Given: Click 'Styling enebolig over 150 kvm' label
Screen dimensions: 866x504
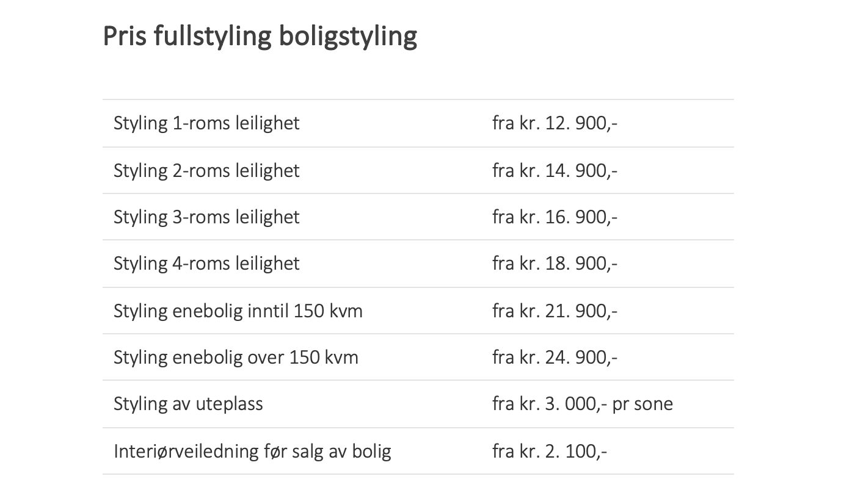Looking at the screenshot, I should (236, 357).
